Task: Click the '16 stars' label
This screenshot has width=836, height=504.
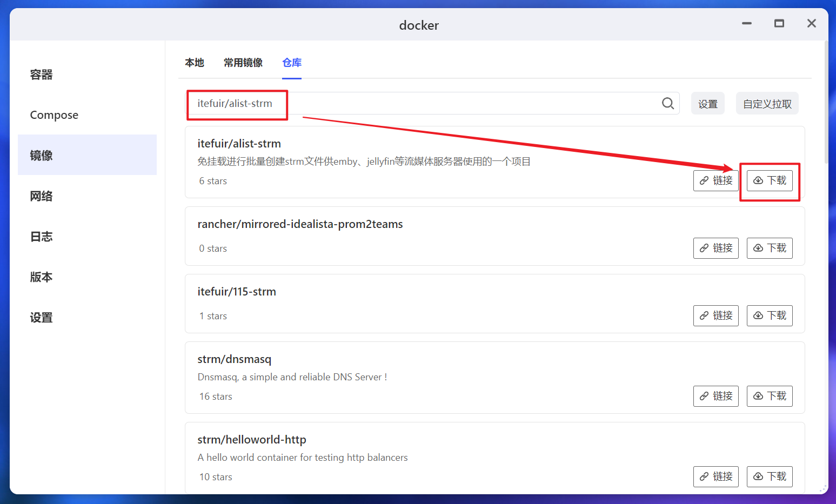Action: (x=216, y=397)
